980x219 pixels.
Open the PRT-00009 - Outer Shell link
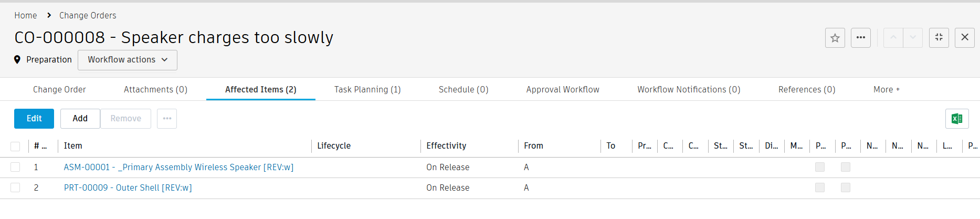tap(128, 187)
